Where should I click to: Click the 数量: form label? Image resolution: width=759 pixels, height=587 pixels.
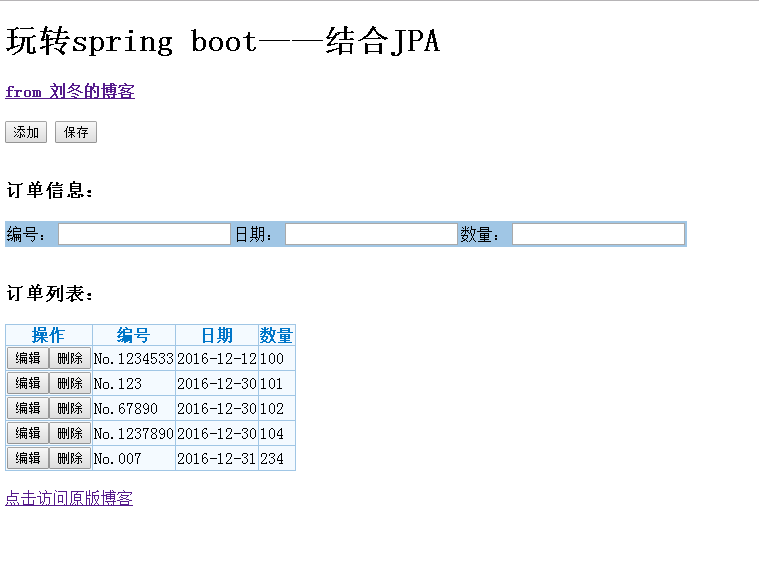click(x=480, y=235)
